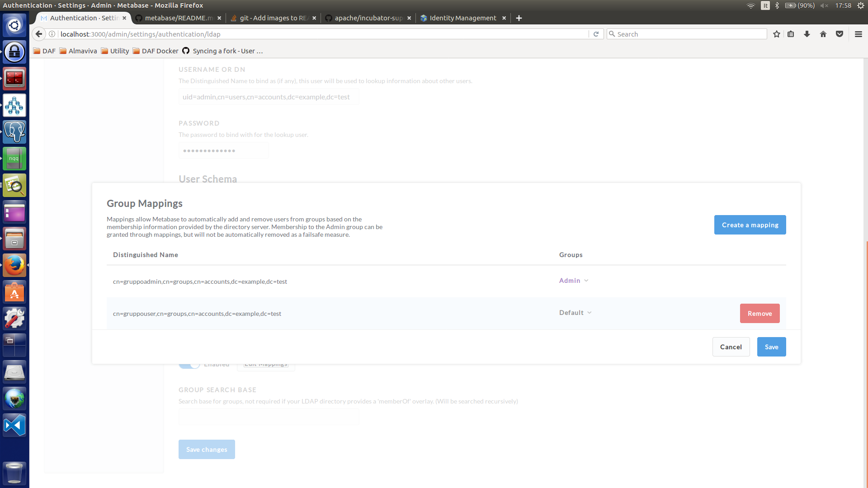Click the Firefox back arrow button
Viewport: 868px width, 488px height.
(x=39, y=34)
